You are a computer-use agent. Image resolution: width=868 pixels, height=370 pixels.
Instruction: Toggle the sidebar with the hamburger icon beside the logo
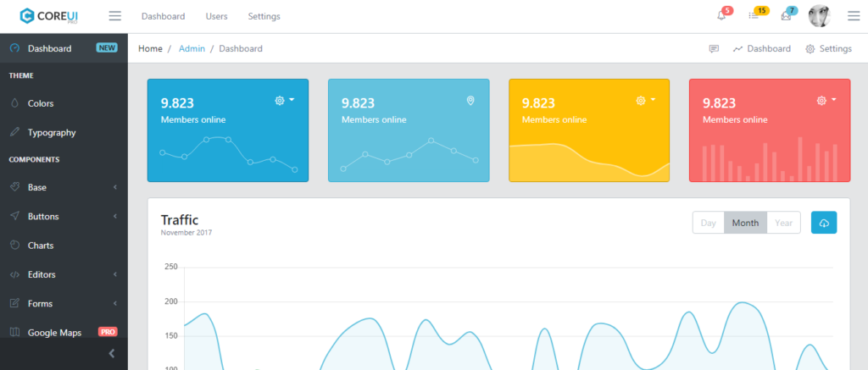pyautogui.click(x=114, y=16)
